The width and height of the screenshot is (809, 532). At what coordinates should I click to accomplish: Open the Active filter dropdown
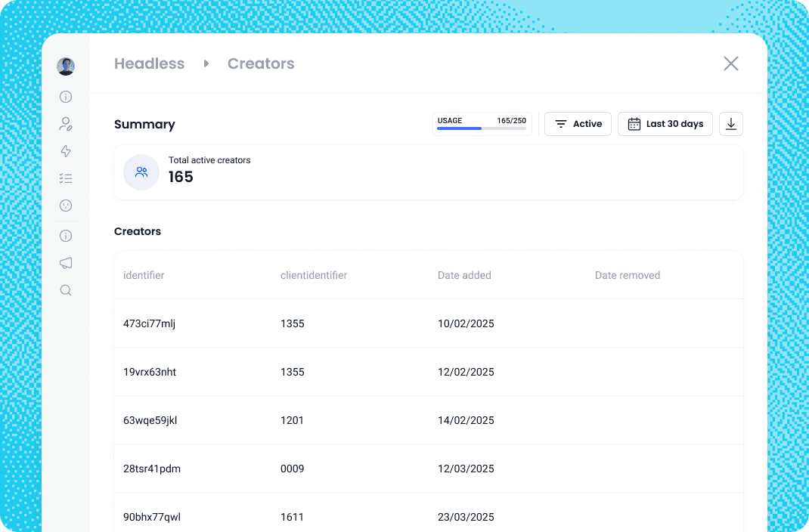[x=578, y=124]
